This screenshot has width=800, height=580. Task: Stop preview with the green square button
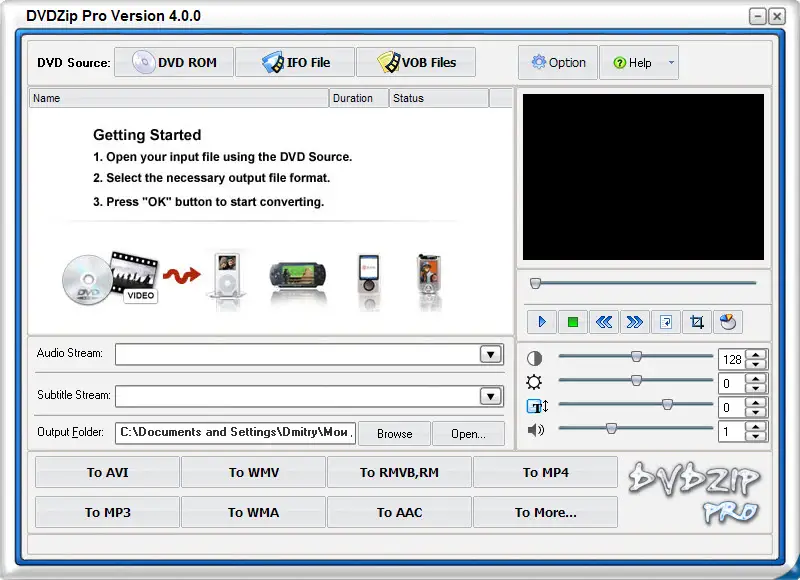[x=572, y=322]
